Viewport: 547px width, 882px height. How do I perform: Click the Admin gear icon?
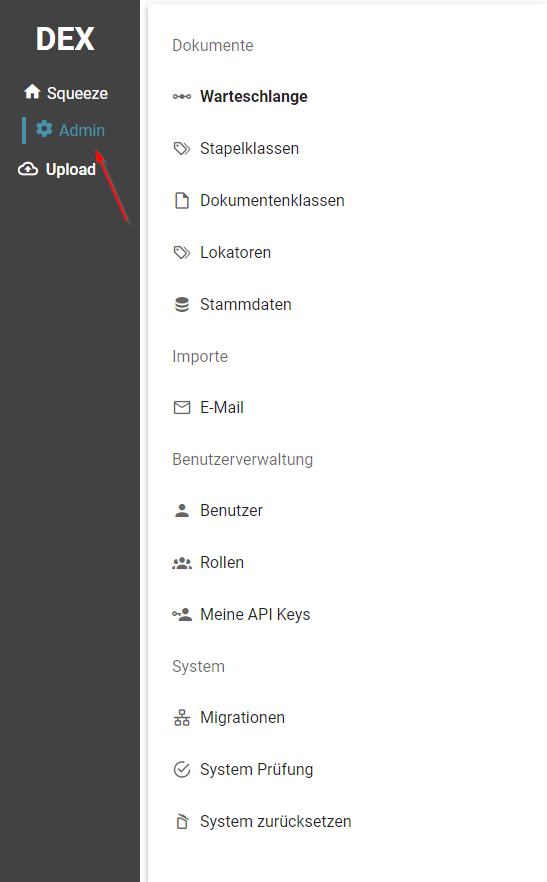pyautogui.click(x=44, y=129)
